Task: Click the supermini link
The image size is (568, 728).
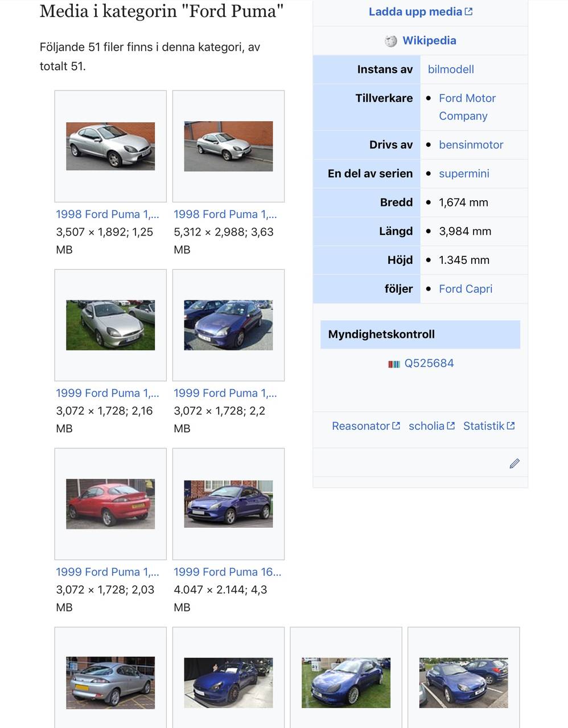Action: pos(464,173)
